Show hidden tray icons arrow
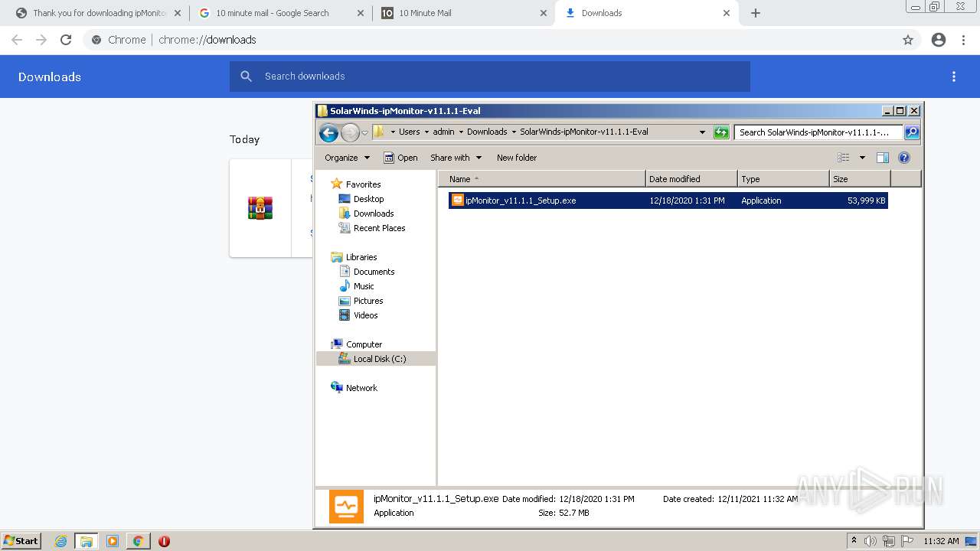The image size is (980, 551). tap(854, 541)
